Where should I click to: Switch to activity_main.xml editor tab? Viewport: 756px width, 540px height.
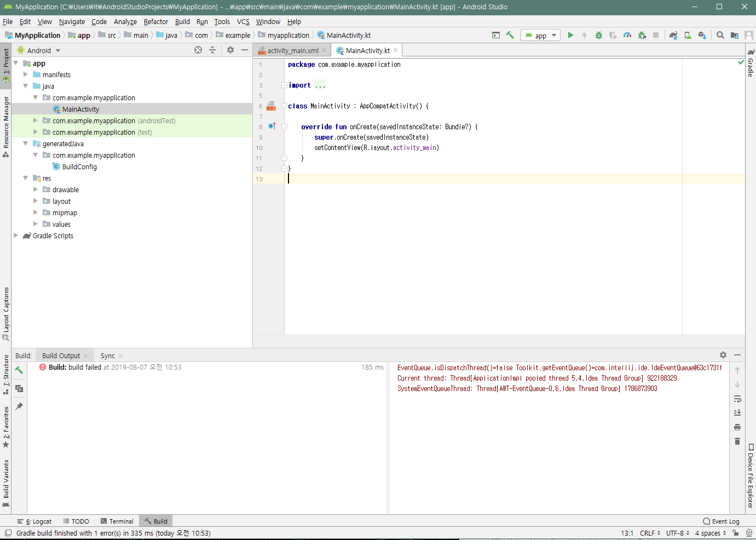click(x=293, y=50)
